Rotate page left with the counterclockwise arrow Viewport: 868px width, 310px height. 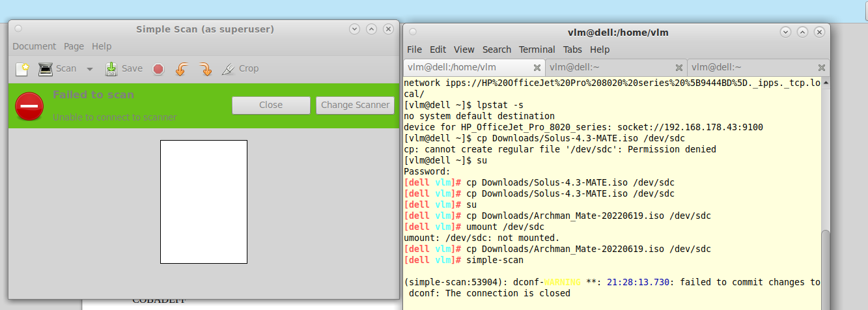pyautogui.click(x=182, y=68)
